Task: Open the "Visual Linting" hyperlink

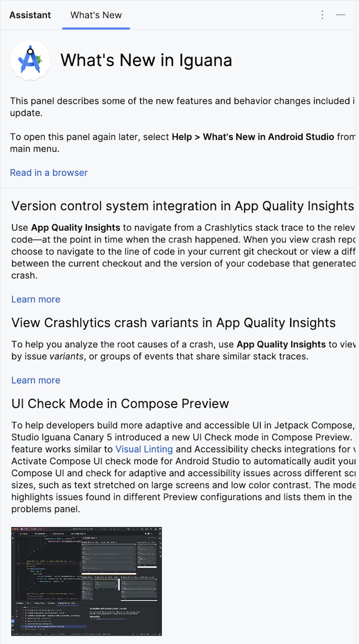Action: 144,449
